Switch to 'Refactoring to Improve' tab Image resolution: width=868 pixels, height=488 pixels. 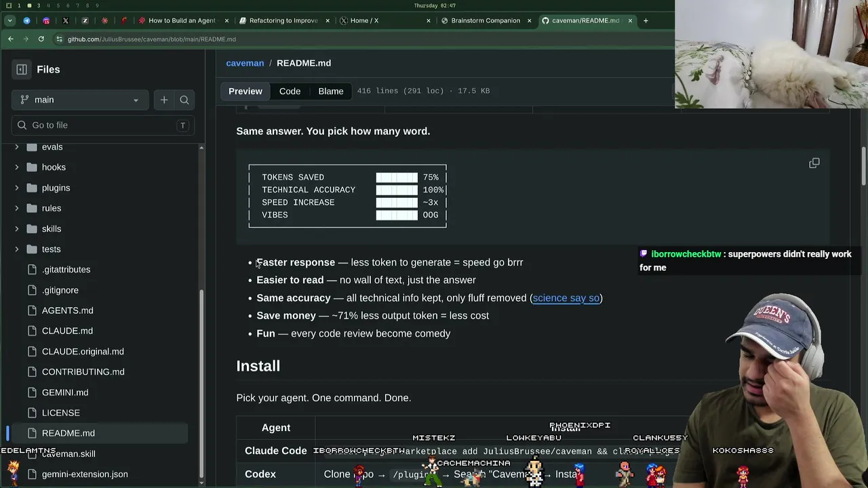tap(283, 20)
